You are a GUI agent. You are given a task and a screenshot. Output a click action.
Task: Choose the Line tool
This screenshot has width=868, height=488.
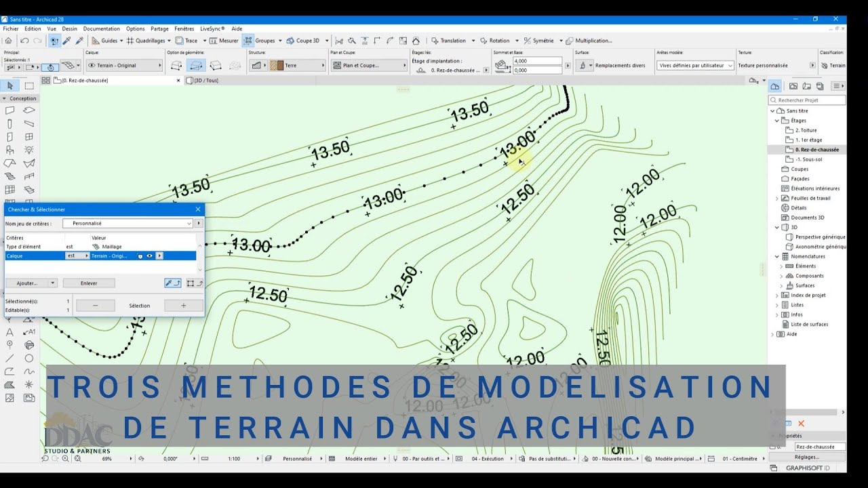click(x=10, y=358)
